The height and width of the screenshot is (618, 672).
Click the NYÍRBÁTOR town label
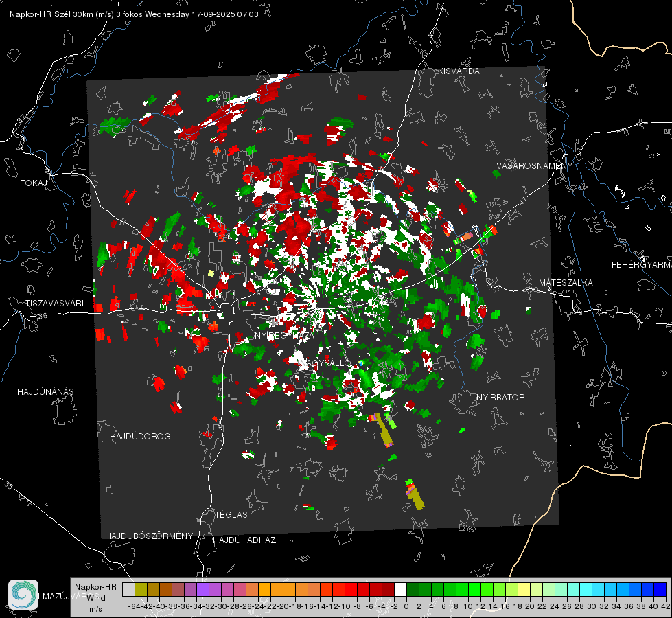(x=500, y=398)
